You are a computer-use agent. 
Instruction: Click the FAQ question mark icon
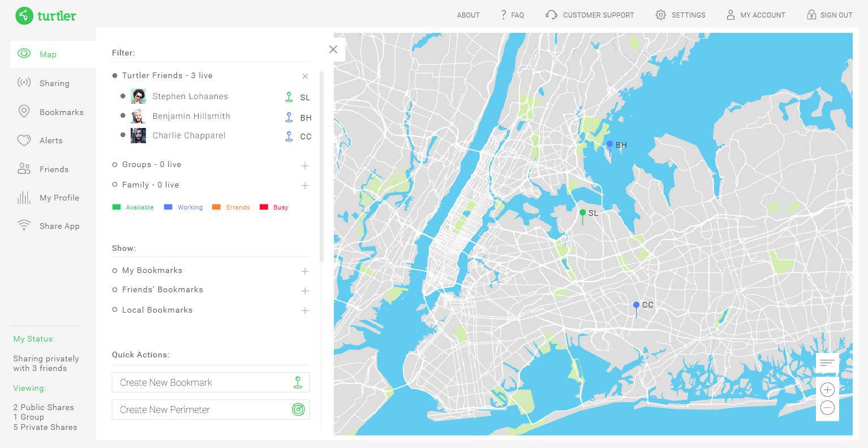tap(504, 15)
